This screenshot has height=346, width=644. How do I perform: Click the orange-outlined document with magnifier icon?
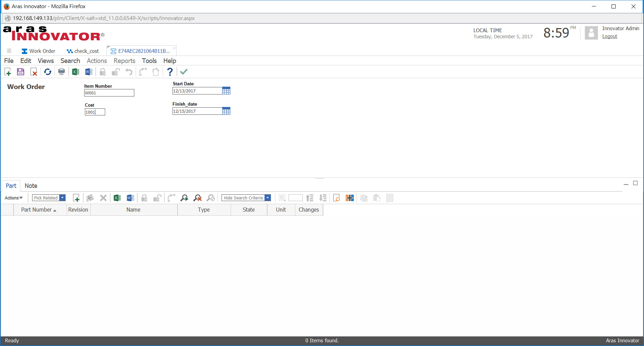tap(337, 198)
